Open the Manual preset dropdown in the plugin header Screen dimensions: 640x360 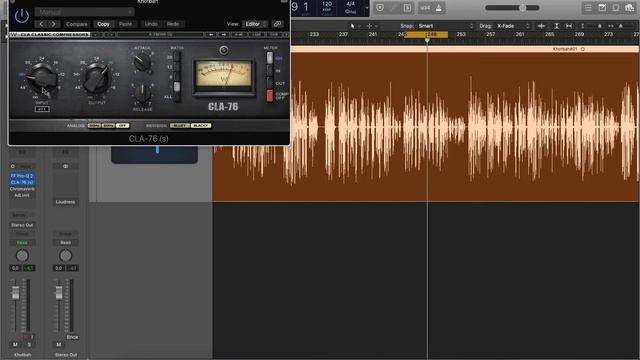tap(84, 12)
